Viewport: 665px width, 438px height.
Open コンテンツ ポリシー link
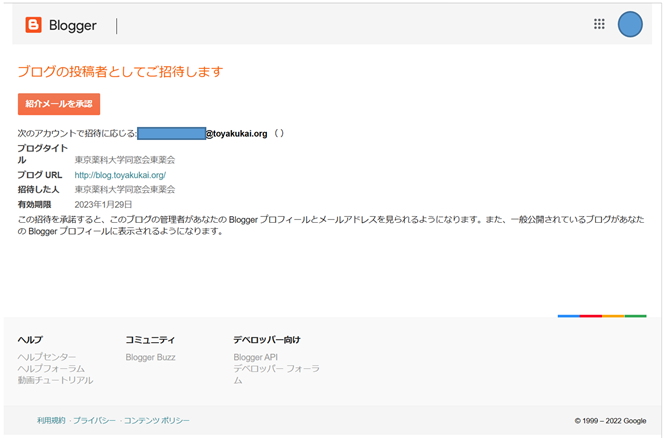[x=156, y=420]
